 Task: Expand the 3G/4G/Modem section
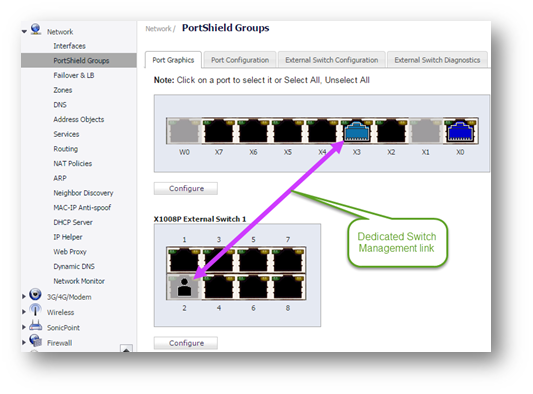(x=24, y=296)
